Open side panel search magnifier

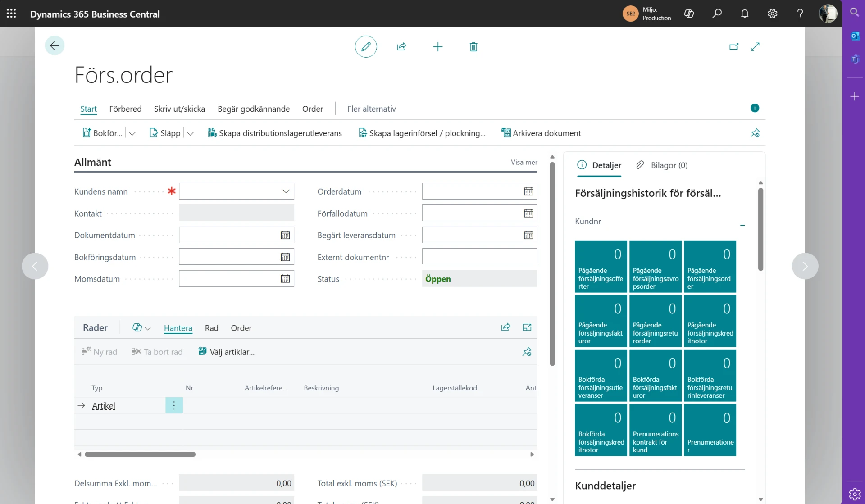(855, 12)
